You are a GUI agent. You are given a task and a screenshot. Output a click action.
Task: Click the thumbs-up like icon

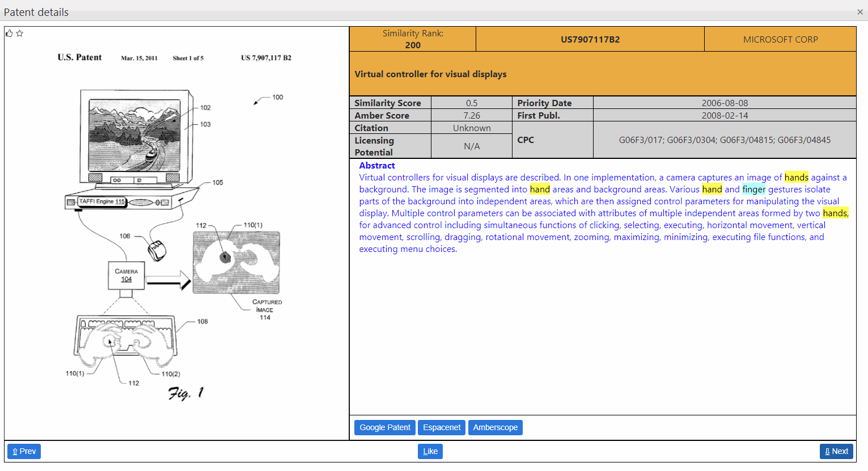9,33
